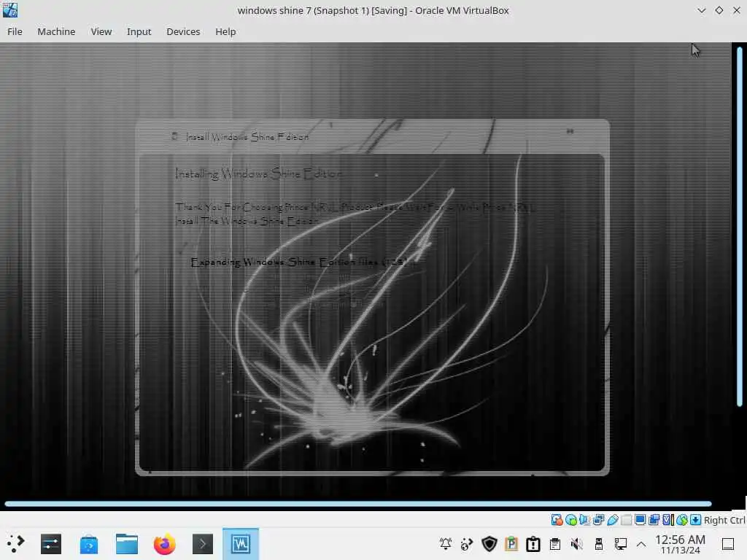Viewport: 747px width, 560px height.
Task: Maximize VirtualBox window with the diamond button
Action: click(719, 10)
